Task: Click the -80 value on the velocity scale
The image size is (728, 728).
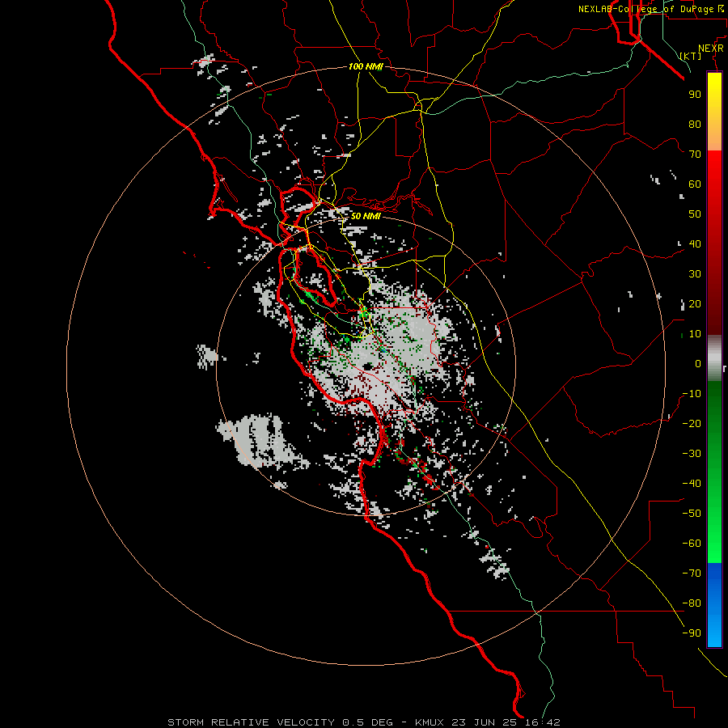Action: (692, 603)
